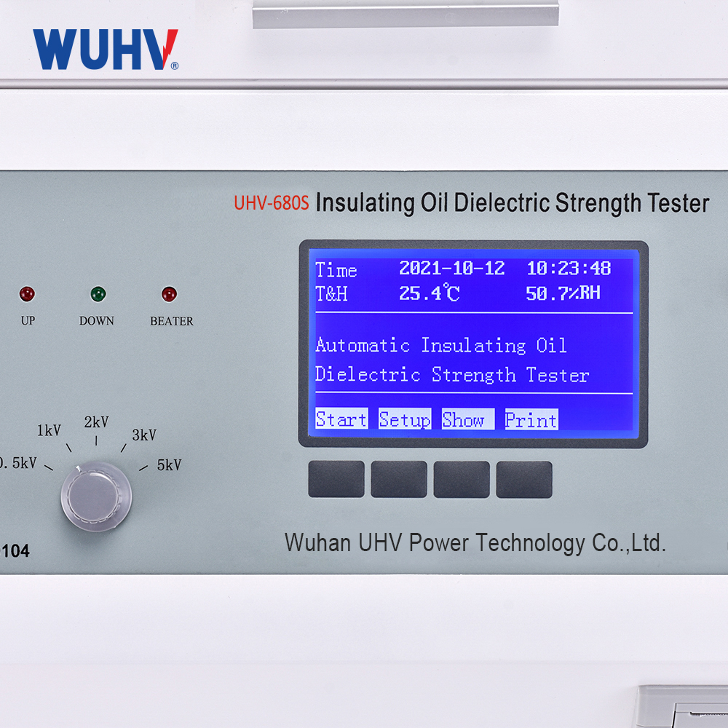Push the physical key below Setup
Viewport: 728px width, 728px height.
(399, 479)
